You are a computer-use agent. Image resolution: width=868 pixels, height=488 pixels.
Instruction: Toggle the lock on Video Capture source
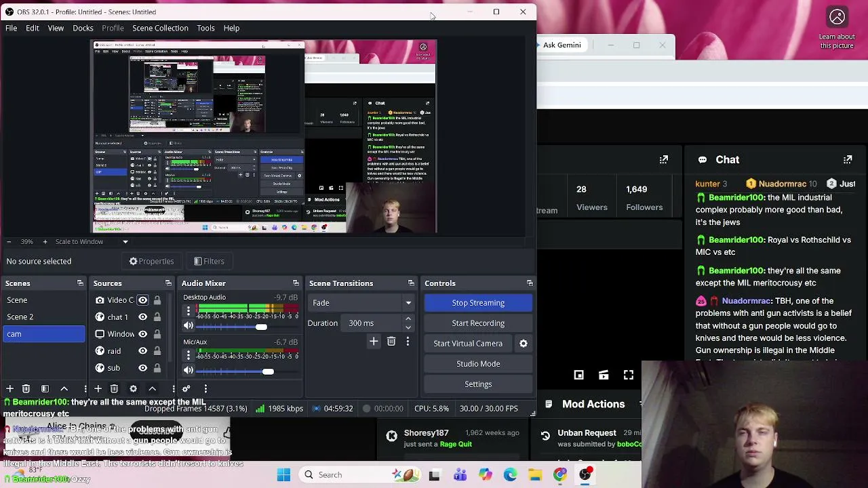click(157, 300)
